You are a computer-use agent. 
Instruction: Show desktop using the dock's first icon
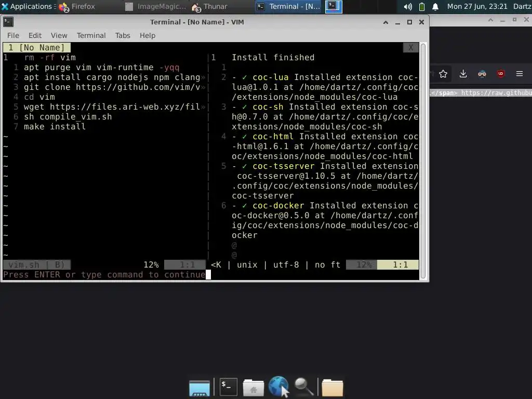coord(199,388)
